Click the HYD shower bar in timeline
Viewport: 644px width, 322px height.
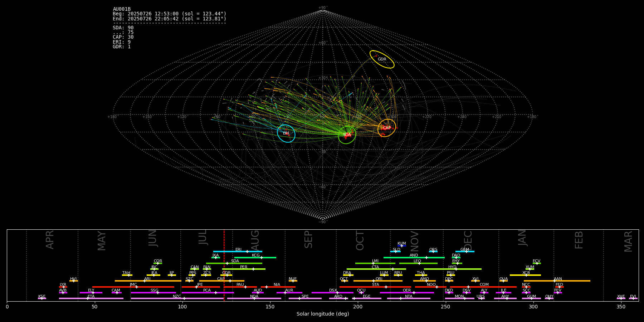[453, 269]
